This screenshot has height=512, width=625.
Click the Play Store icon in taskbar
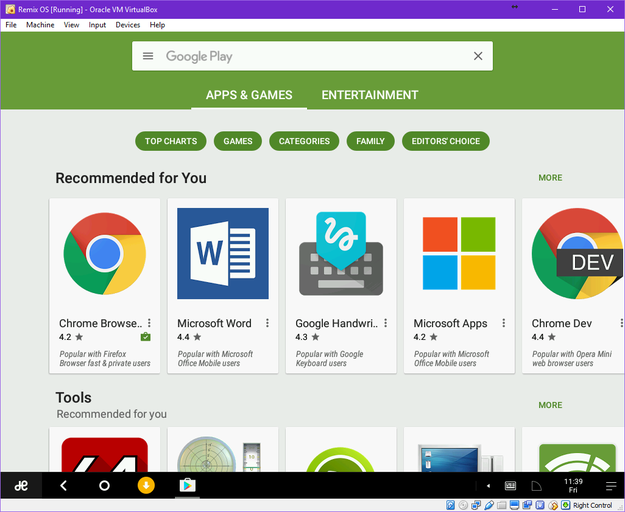click(187, 485)
